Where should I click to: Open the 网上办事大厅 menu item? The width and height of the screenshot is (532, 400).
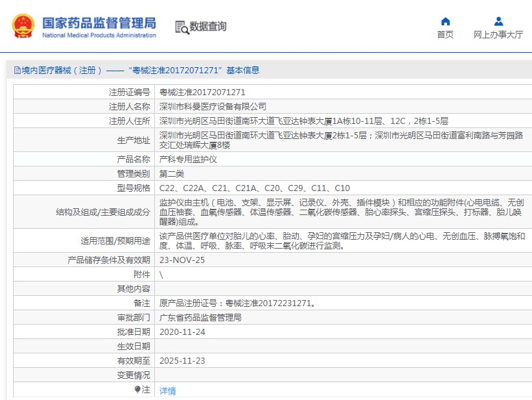pos(498,35)
